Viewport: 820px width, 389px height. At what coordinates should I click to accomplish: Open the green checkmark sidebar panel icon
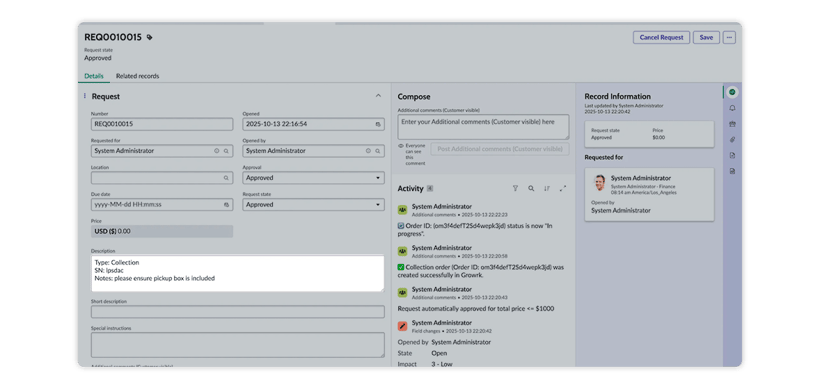[x=732, y=92]
